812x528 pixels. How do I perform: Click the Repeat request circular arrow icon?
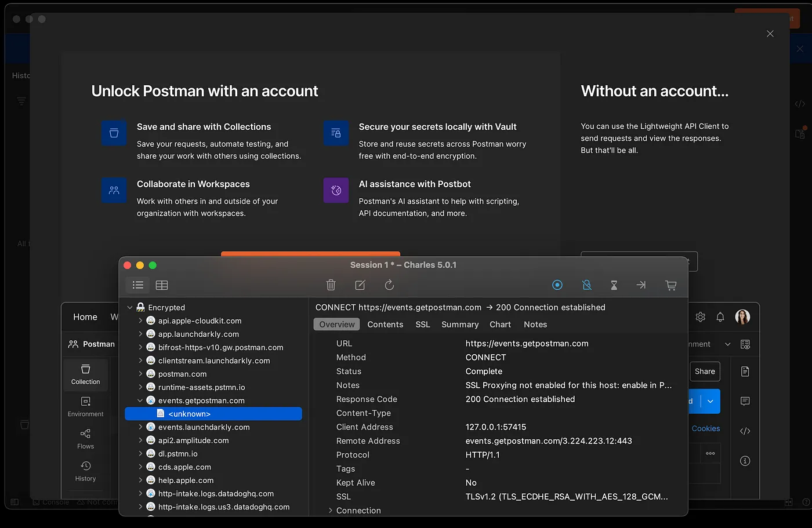coord(389,285)
